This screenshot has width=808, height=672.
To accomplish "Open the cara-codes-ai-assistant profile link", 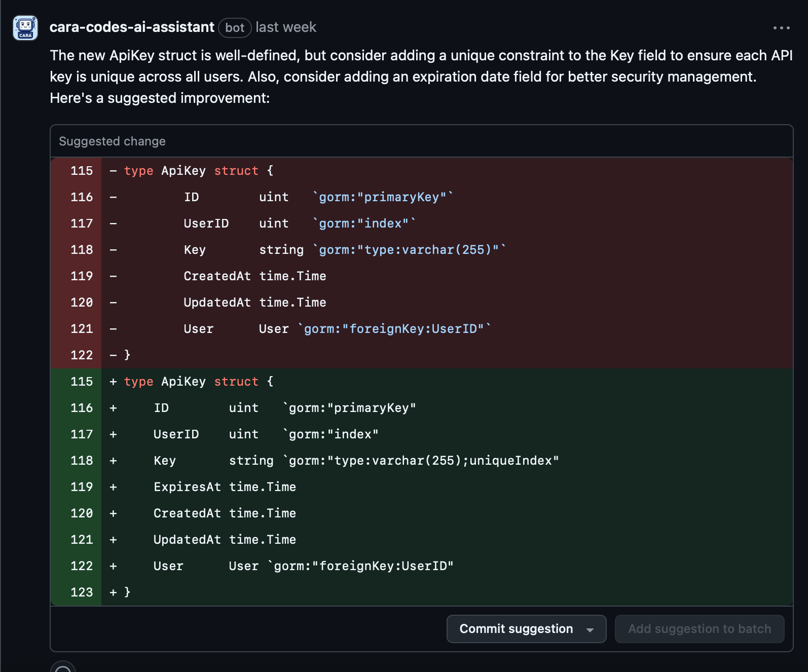I will pos(132,27).
